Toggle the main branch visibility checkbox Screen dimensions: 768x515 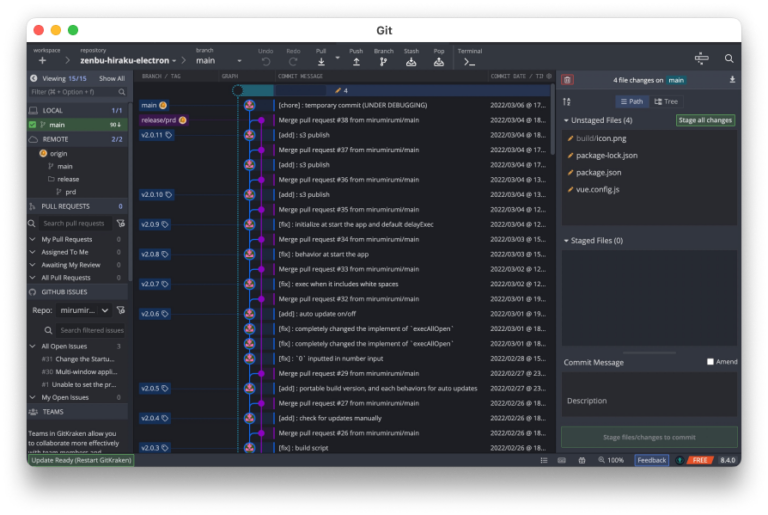point(33,124)
